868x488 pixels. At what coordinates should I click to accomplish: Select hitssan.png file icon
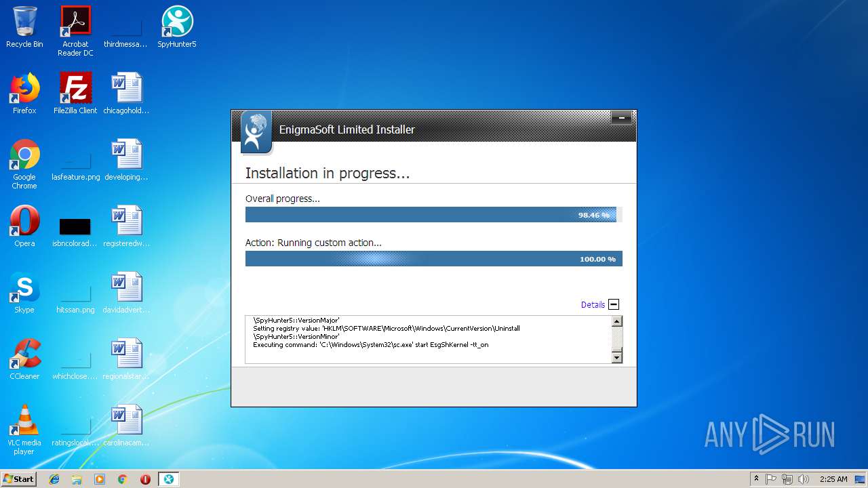[75, 293]
